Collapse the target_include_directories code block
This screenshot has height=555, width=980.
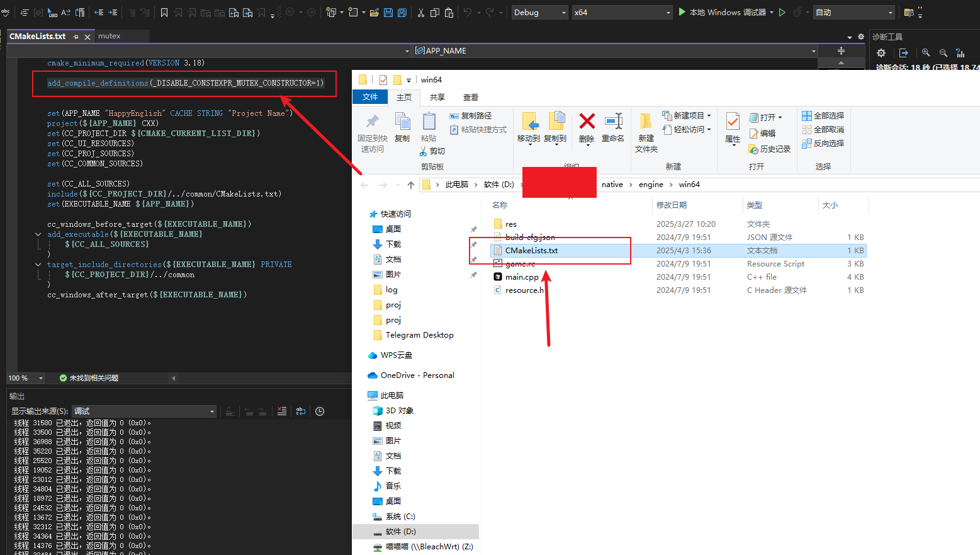click(38, 265)
